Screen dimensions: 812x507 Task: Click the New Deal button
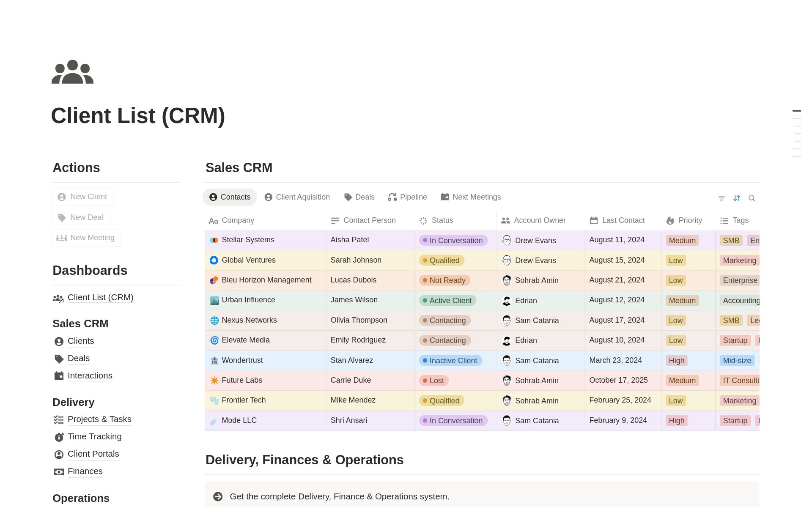pyautogui.click(x=81, y=217)
